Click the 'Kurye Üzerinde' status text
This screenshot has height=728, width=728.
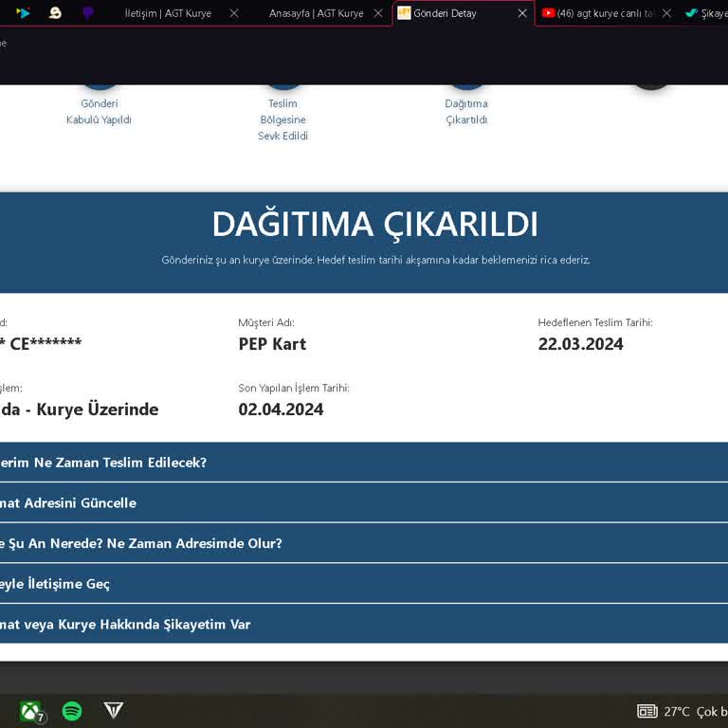98,409
